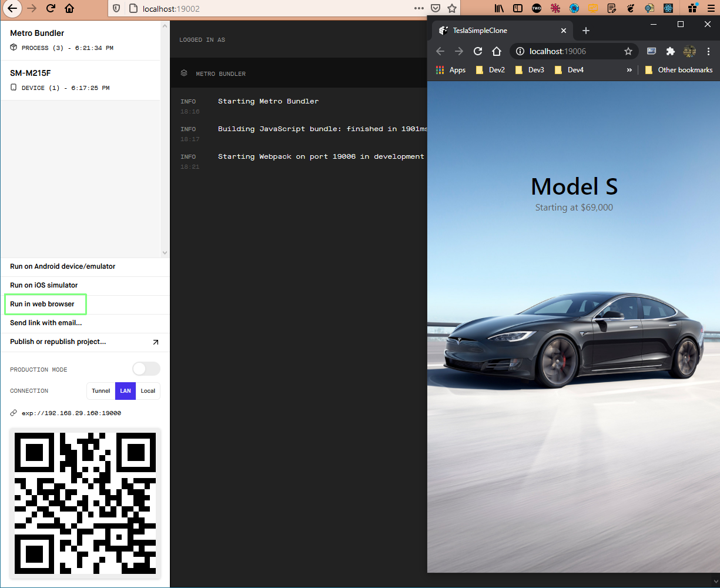Reload the Firefox page at localhost:19002
The width and height of the screenshot is (720, 588).
coord(51,8)
